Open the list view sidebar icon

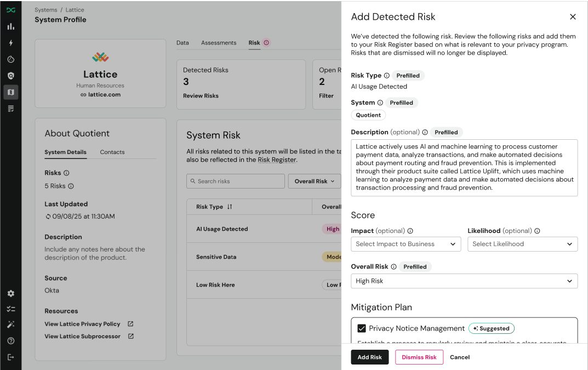coord(10,109)
